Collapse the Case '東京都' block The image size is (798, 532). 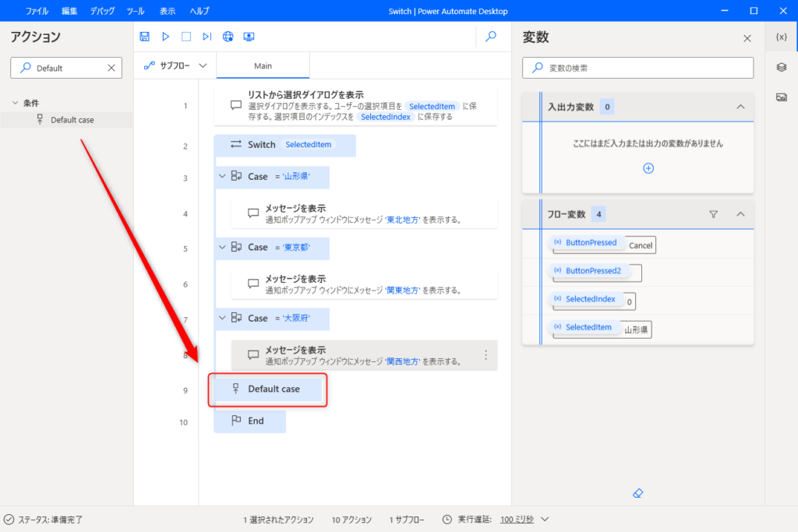coord(222,247)
